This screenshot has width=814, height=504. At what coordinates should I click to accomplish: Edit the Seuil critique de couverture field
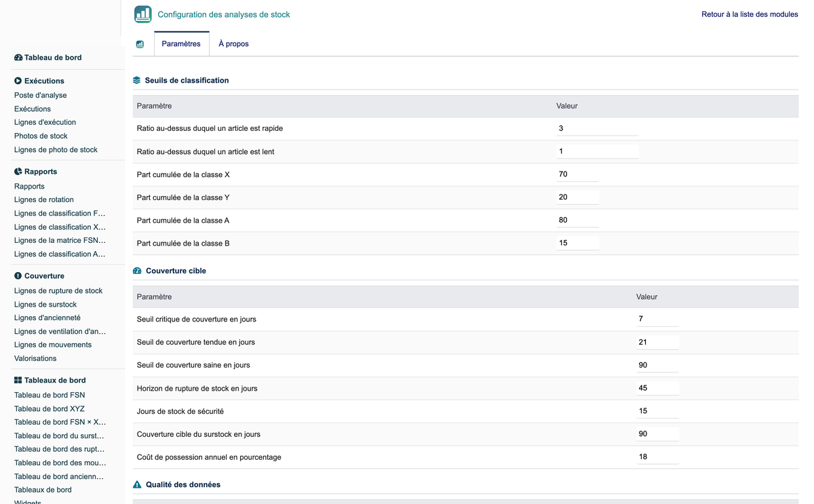[x=657, y=319]
